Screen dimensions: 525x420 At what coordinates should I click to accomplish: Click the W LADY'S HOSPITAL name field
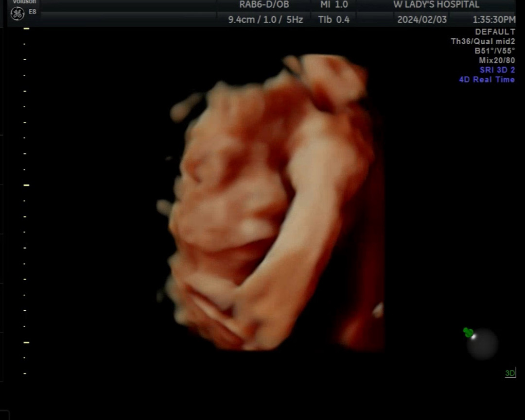(436, 5)
